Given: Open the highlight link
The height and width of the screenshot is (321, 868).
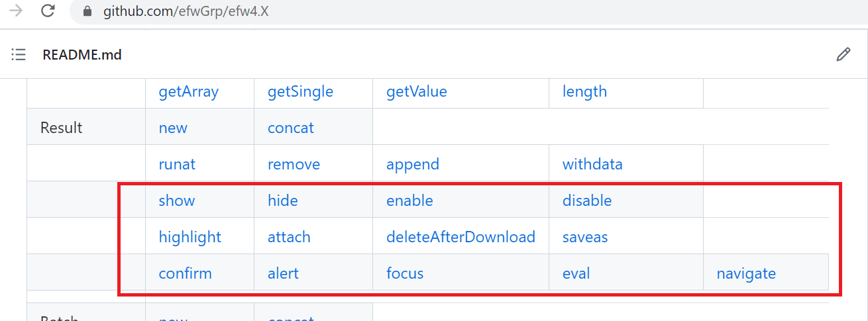Looking at the screenshot, I should (x=190, y=237).
